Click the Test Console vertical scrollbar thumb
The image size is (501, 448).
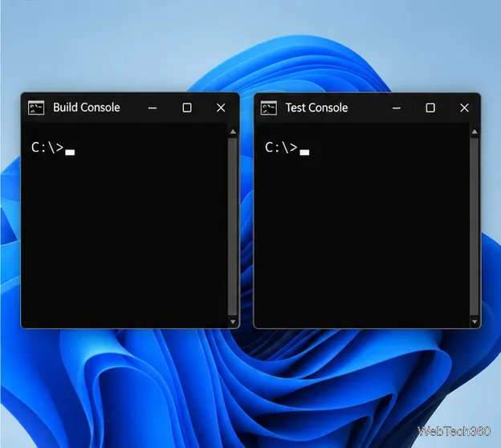[x=475, y=226]
